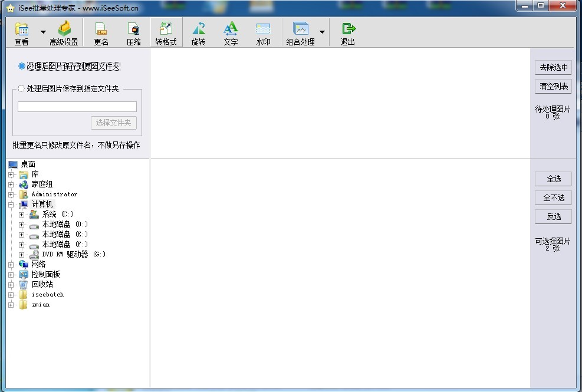The height and width of the screenshot is (392, 582).
Task: Open the 水印 watermark tool
Action: click(x=263, y=34)
